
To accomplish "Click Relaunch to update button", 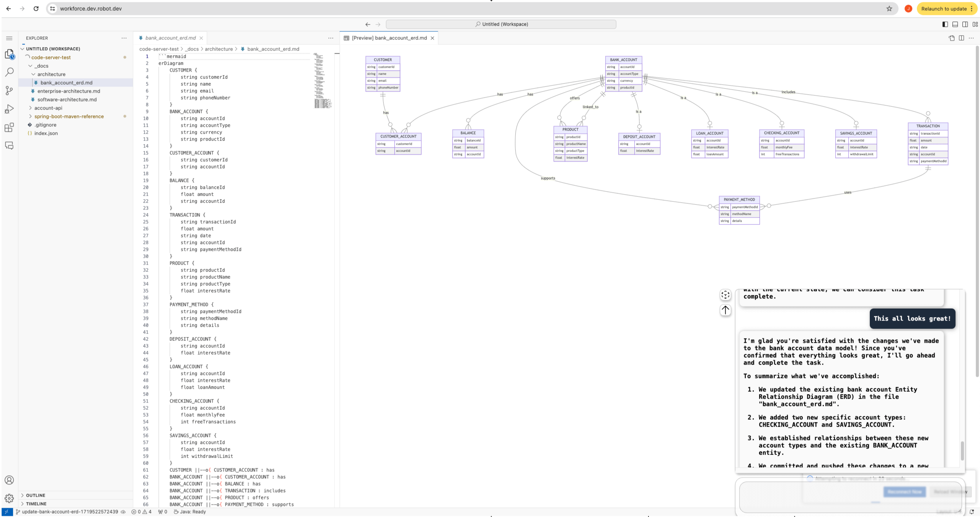I will tap(947, 8).
